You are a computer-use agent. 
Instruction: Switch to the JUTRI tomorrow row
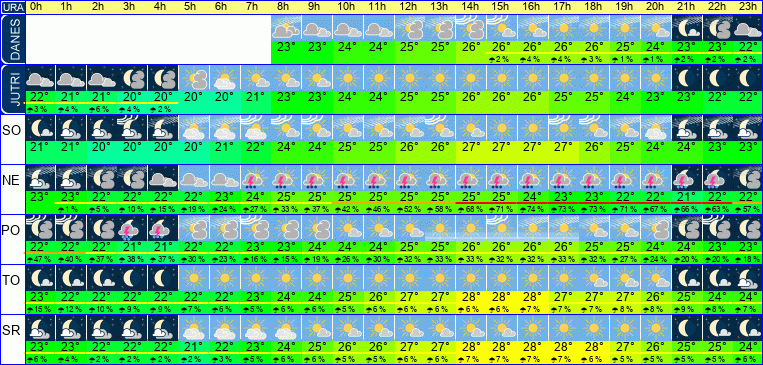tap(13, 90)
